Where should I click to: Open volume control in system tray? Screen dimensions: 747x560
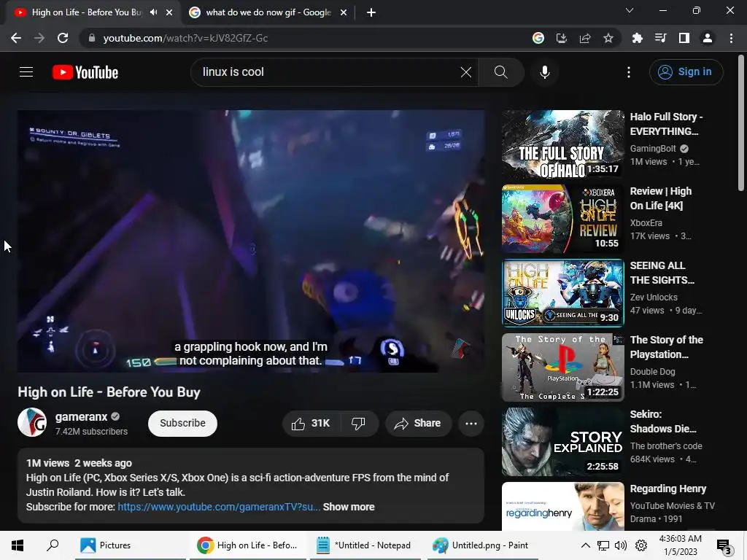[621, 545]
